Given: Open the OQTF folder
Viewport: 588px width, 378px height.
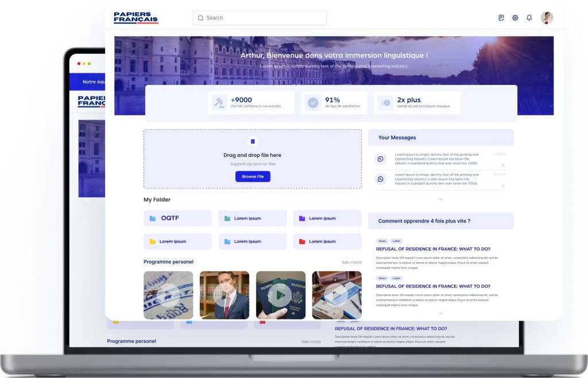Looking at the screenshot, I should tap(177, 218).
